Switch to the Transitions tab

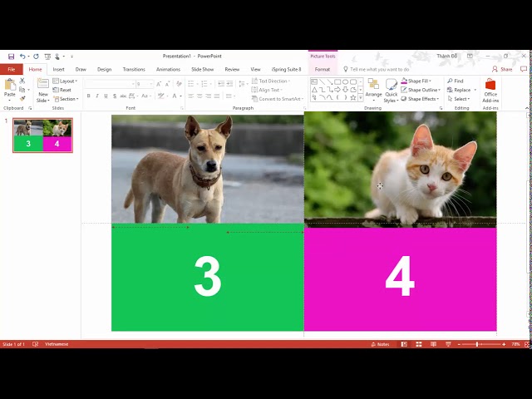point(134,70)
